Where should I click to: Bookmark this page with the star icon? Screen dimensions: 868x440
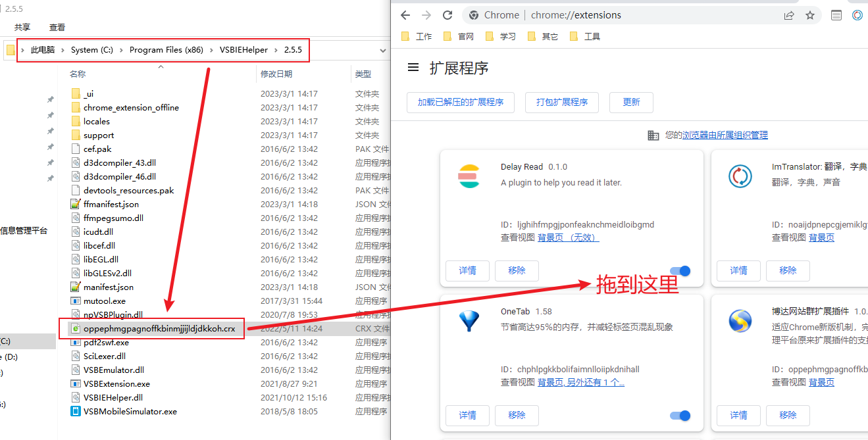810,15
